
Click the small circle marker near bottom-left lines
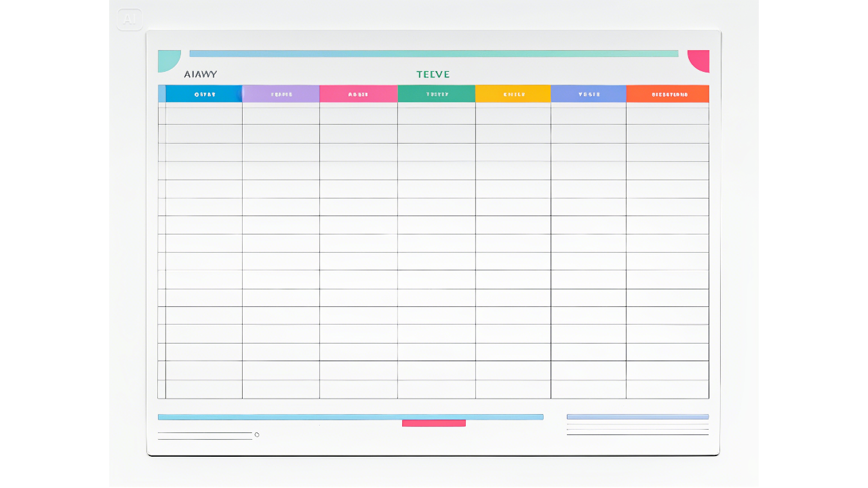tap(256, 434)
